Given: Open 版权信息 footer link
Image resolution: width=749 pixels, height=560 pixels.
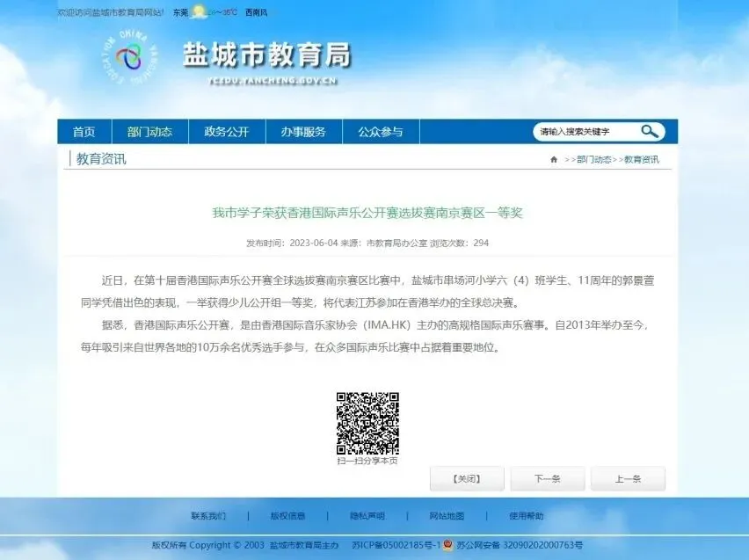Looking at the screenshot, I should point(287,516).
